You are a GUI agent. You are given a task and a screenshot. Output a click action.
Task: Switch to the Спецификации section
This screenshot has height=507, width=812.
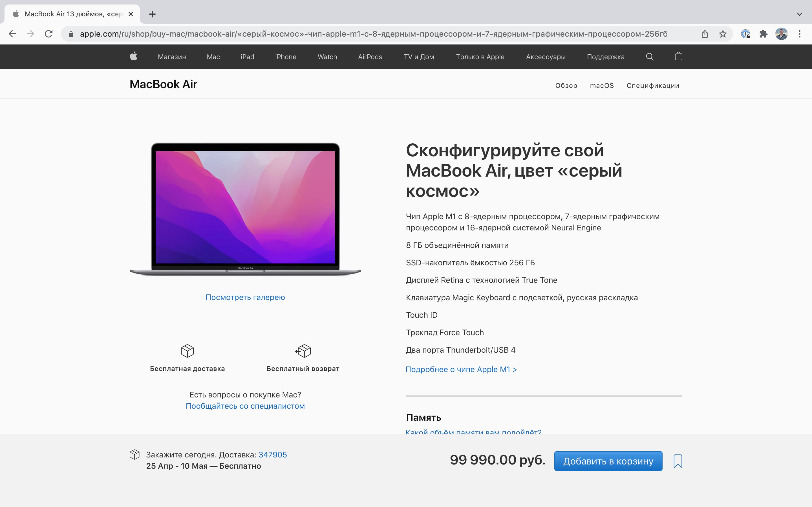point(653,86)
